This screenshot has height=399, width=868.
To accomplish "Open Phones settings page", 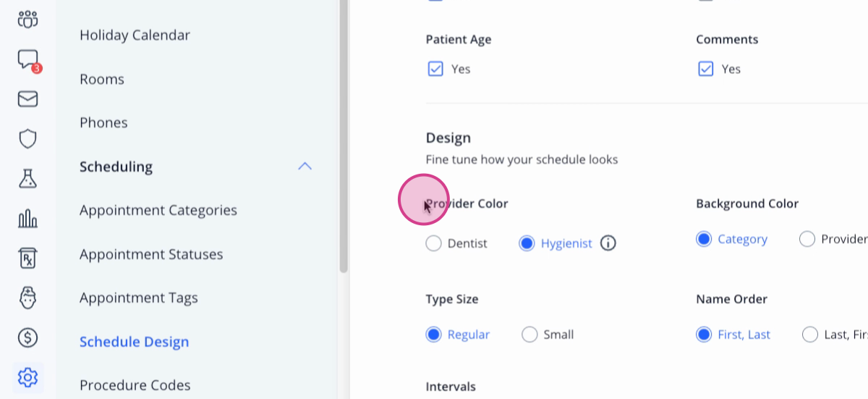I will coord(103,122).
